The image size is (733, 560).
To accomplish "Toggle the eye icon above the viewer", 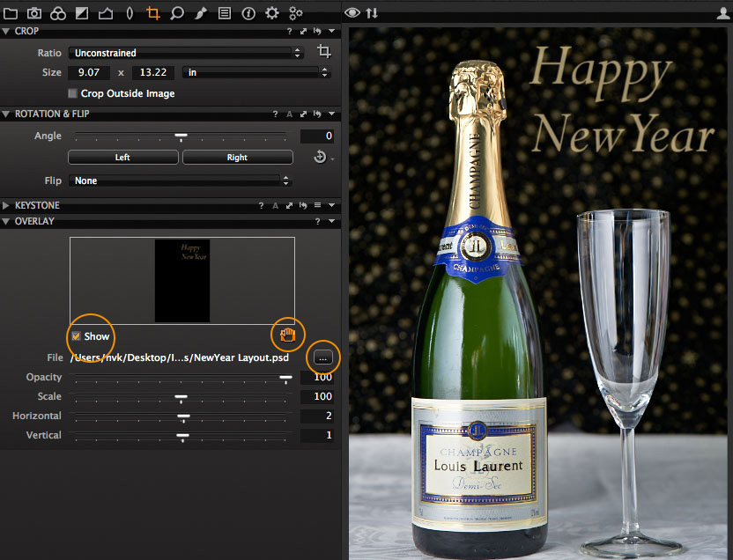I will coord(352,12).
